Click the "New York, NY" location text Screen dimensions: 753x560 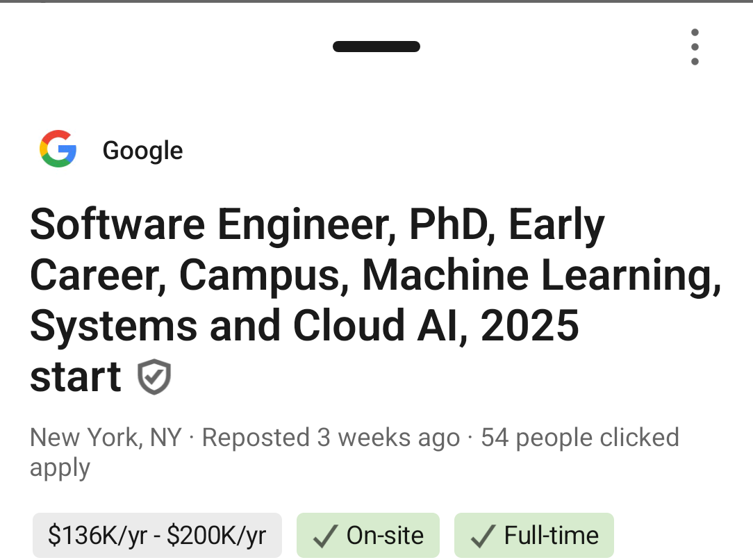(106, 438)
